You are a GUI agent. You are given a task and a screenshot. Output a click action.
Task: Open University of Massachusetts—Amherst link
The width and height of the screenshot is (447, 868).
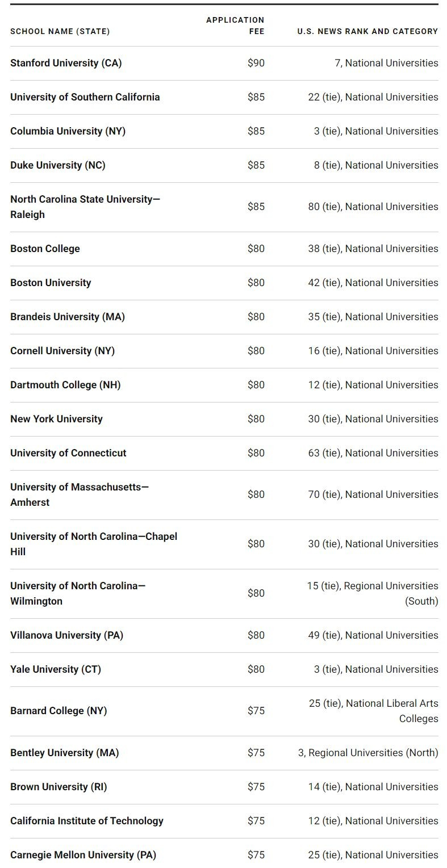(x=80, y=494)
